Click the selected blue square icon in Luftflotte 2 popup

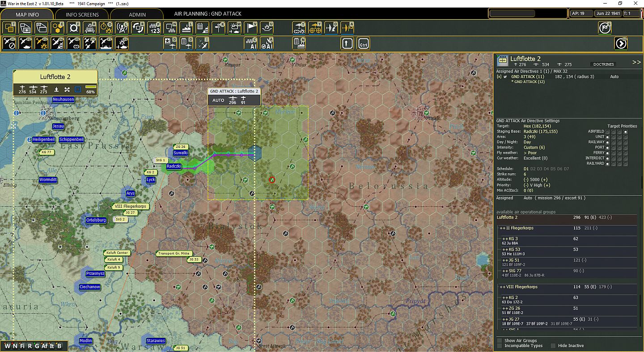coord(77,90)
